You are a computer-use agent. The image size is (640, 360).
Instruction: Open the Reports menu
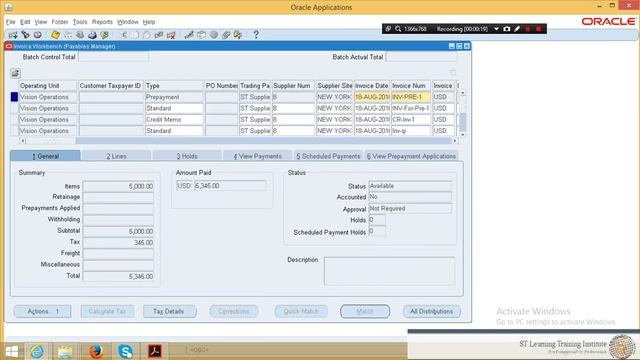tap(102, 22)
